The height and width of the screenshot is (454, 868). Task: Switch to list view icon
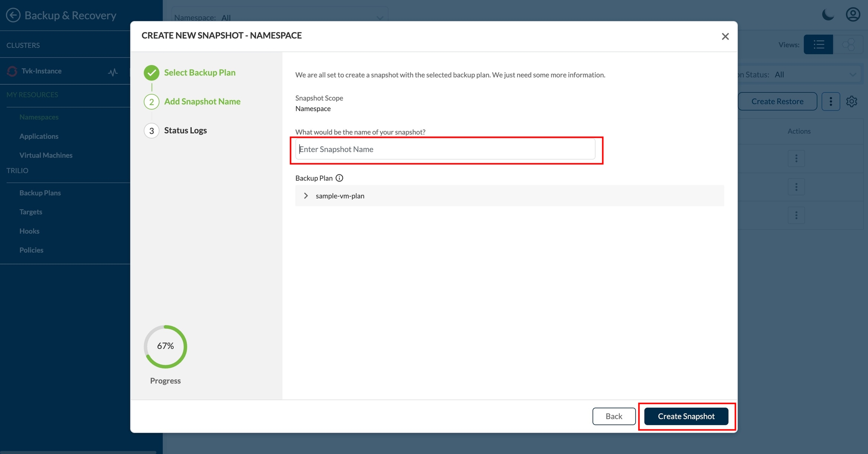[818, 45]
